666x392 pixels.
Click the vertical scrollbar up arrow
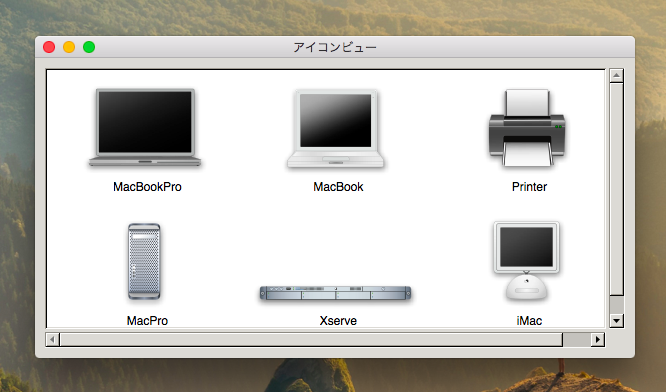tap(616, 76)
